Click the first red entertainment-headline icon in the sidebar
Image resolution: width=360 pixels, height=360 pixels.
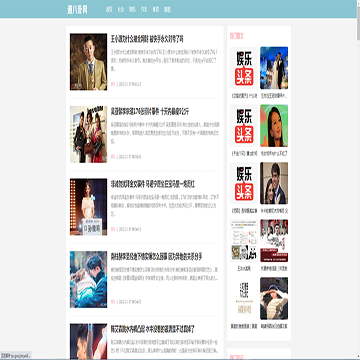(244, 68)
